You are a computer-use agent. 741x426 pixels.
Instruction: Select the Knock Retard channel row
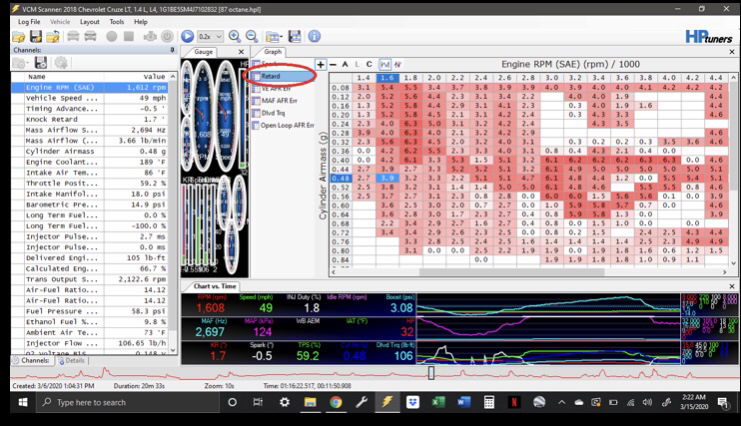click(x=90, y=119)
